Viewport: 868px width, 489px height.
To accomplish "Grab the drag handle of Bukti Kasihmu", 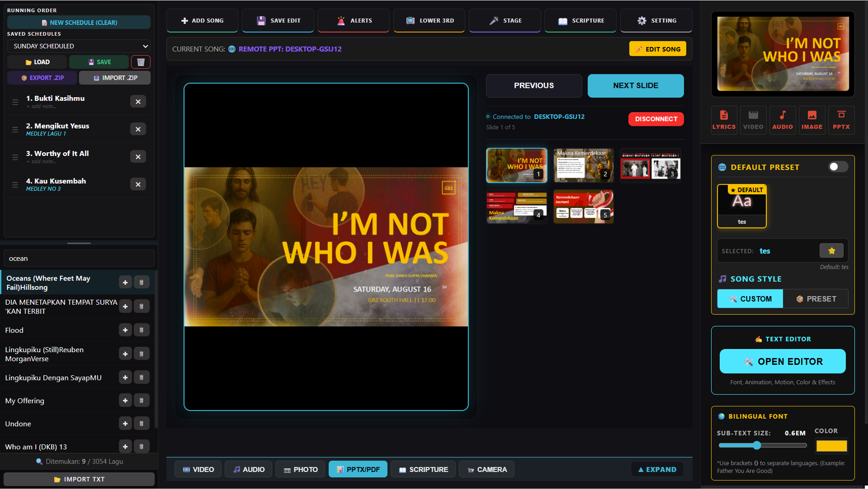I will pos(15,102).
